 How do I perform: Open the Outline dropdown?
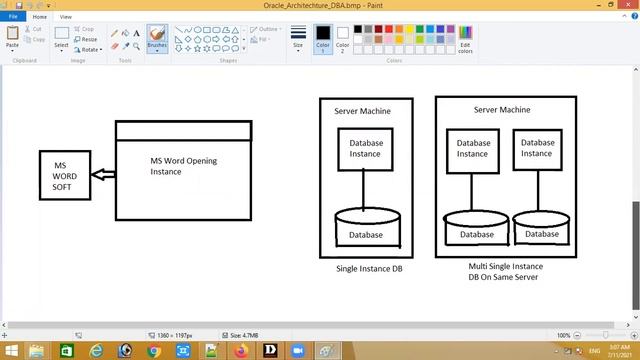[266, 29]
